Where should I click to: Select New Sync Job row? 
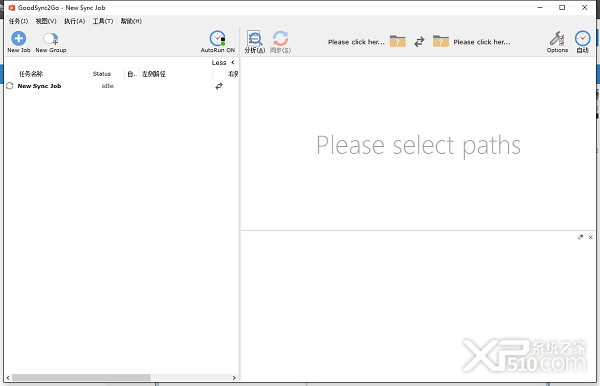point(121,86)
